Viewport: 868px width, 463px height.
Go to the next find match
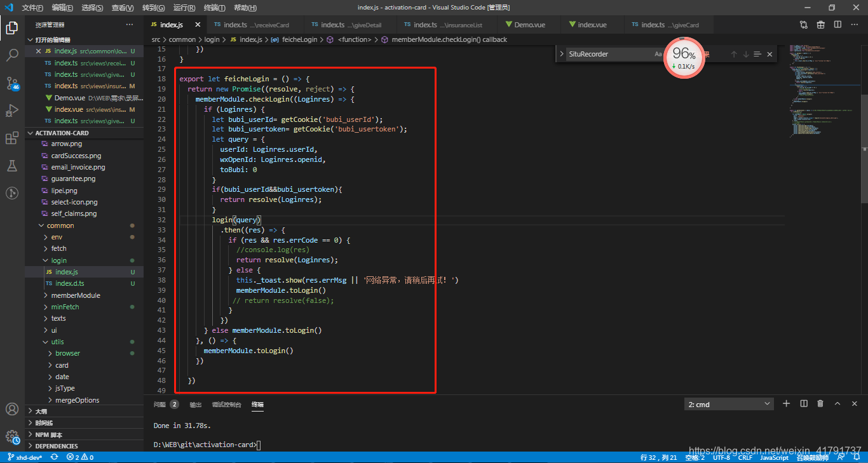[746, 54]
